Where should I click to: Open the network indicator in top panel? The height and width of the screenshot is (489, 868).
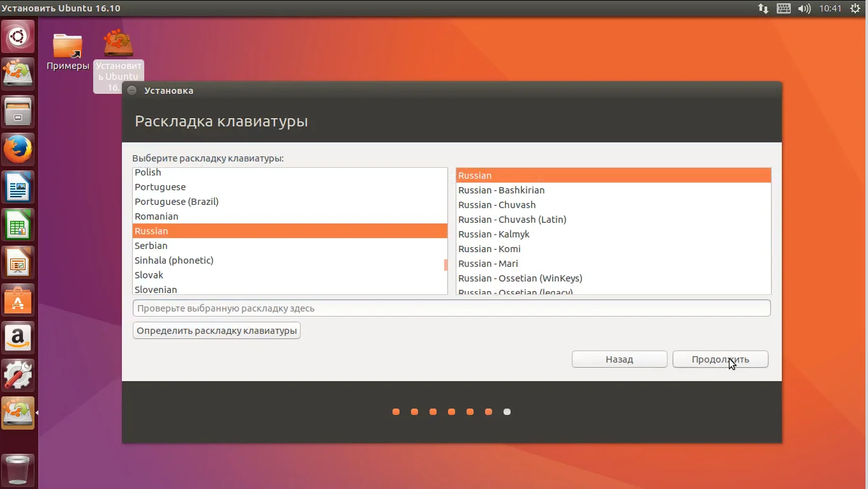click(763, 8)
